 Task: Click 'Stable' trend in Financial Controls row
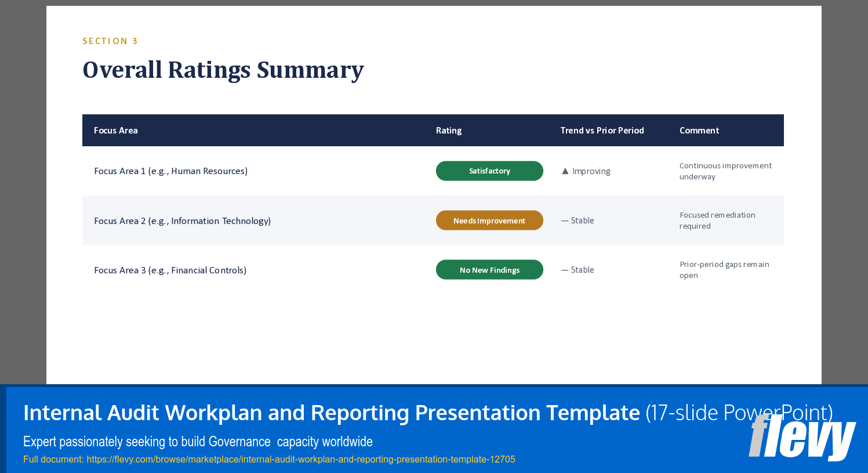pos(582,270)
